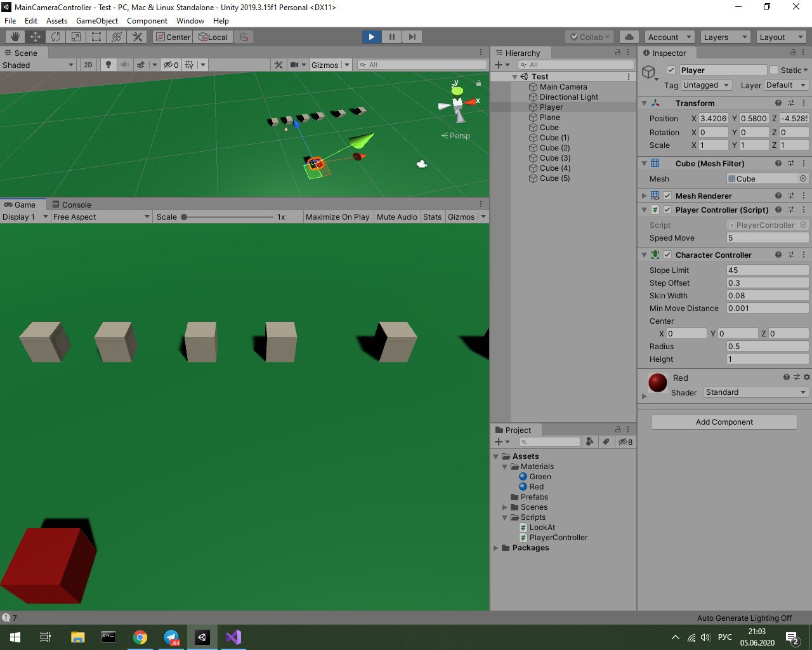Viewport: 812px width, 650px height.
Task: Select the Move tool
Action: [36, 37]
